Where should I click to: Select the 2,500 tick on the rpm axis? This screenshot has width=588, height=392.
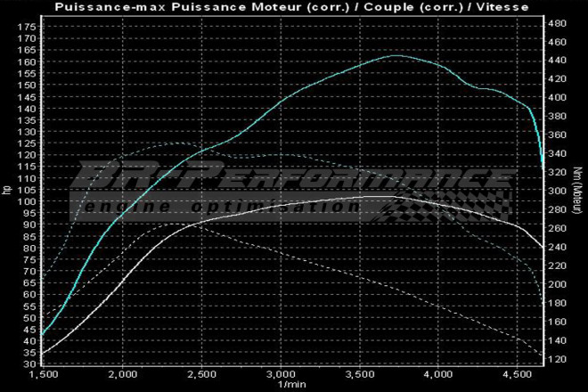pos(201,374)
